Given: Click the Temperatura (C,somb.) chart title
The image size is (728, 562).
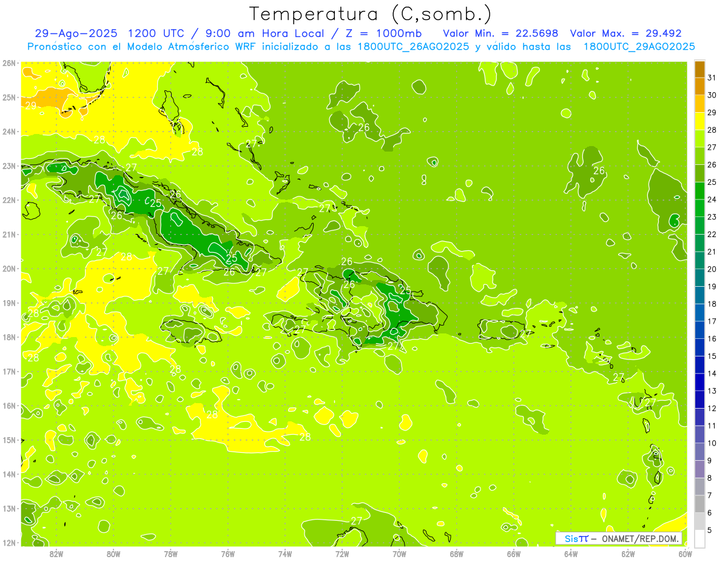Looking at the screenshot, I should 370,14.
